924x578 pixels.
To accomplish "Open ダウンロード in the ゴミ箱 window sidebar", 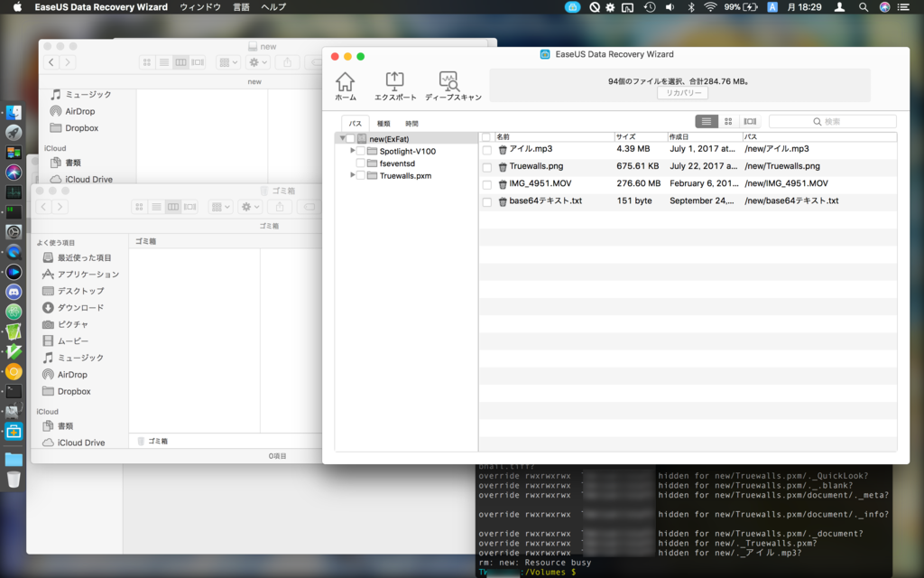I will coord(79,308).
